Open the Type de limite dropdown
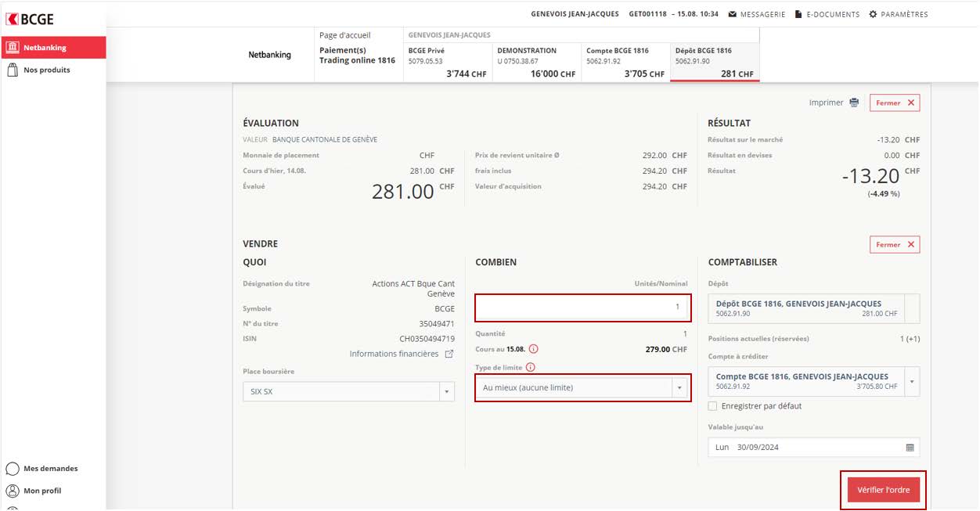Image resolution: width=980 pixels, height=511 pixels. [x=582, y=387]
